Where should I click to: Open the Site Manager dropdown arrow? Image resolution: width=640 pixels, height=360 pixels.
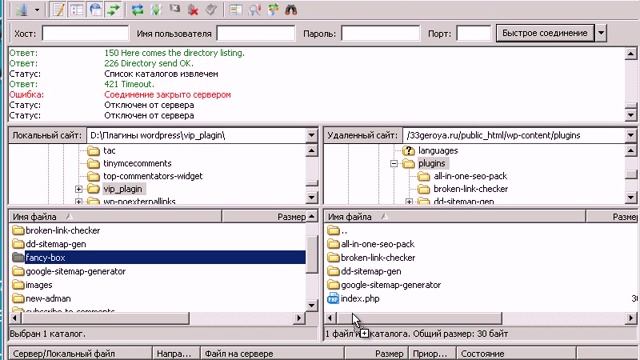[37, 10]
